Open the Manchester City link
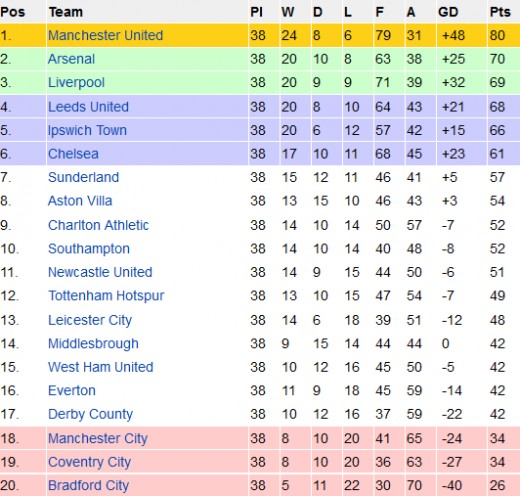 tap(98, 439)
